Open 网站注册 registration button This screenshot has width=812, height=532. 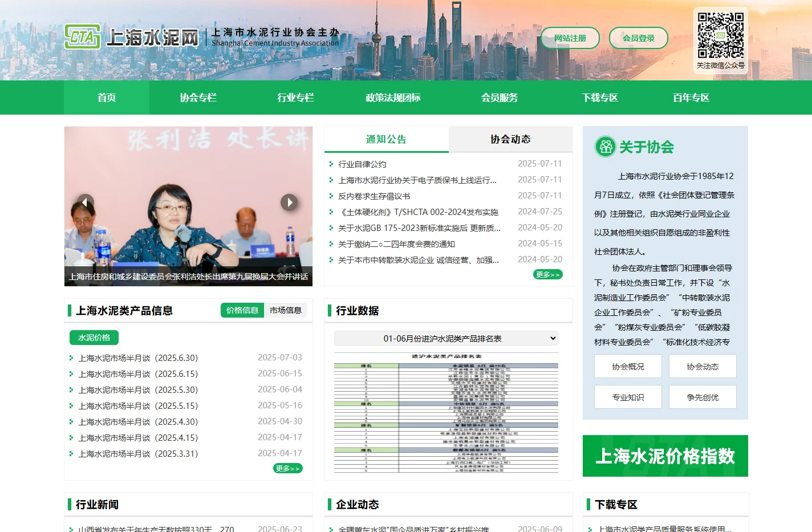[x=570, y=38]
